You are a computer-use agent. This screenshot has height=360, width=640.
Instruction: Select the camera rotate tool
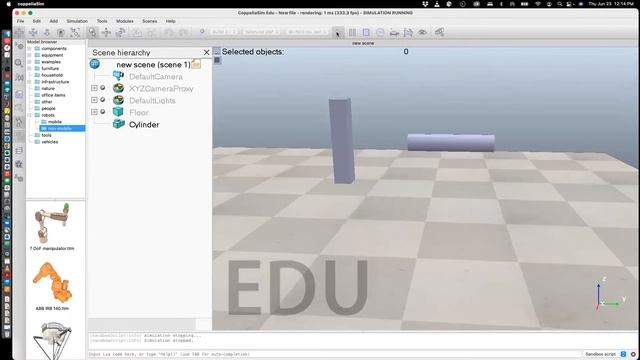click(33, 32)
